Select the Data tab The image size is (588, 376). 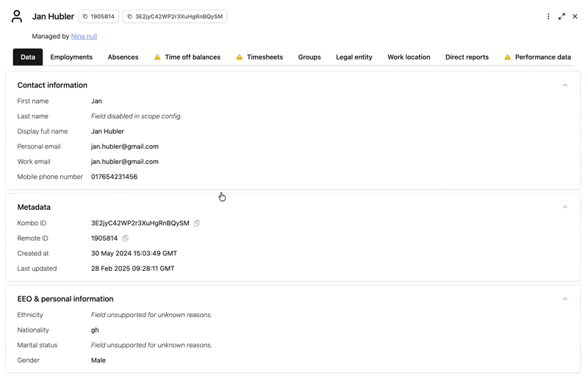click(x=28, y=57)
